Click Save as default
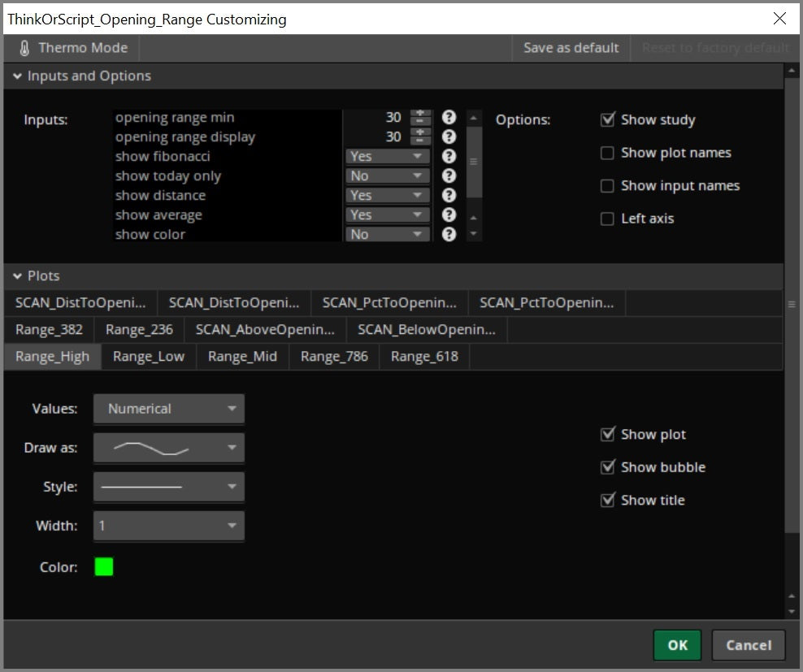Image resolution: width=803 pixels, height=672 pixels. tap(571, 48)
